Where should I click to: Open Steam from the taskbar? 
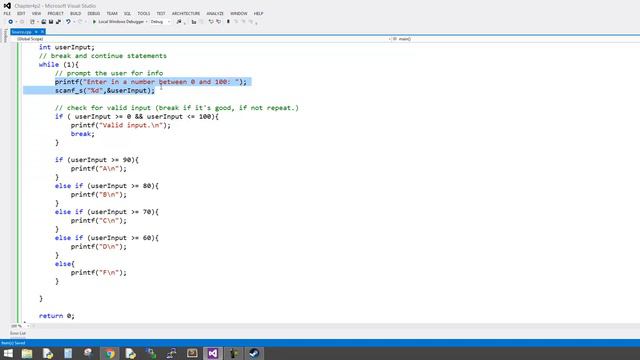pos(254,353)
